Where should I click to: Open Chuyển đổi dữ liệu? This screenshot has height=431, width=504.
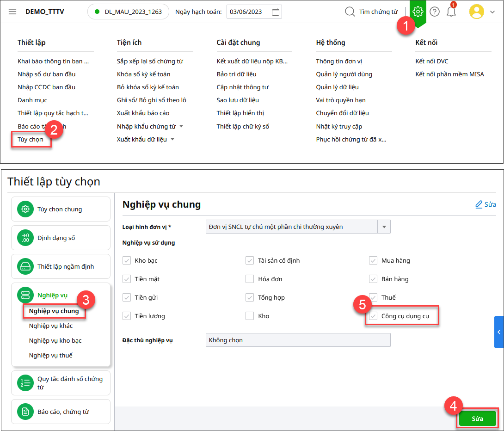342,113
